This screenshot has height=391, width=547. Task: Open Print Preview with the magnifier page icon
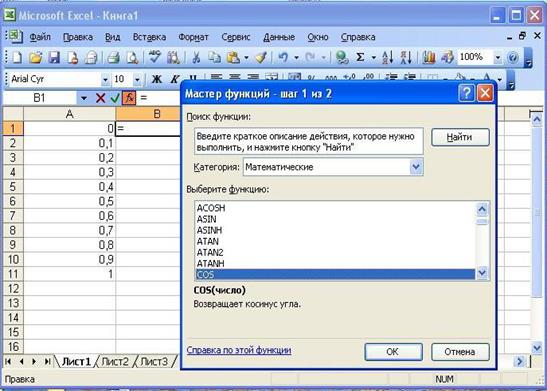click(132, 58)
